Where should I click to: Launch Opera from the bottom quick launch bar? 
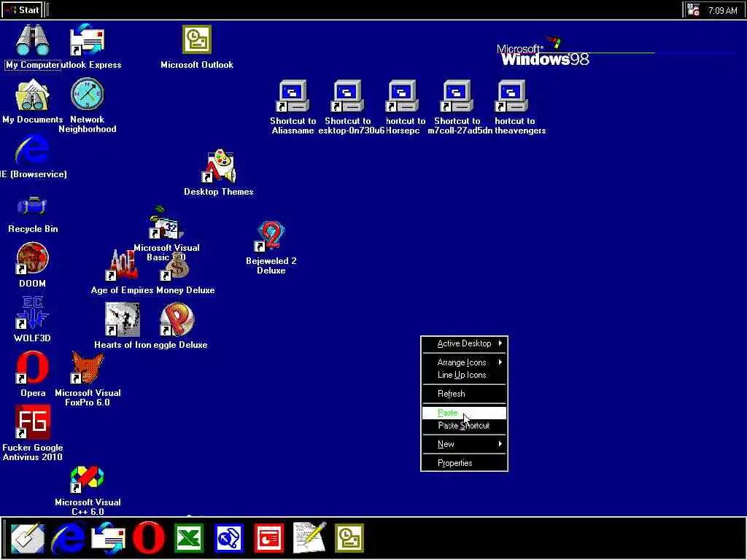tap(149, 538)
